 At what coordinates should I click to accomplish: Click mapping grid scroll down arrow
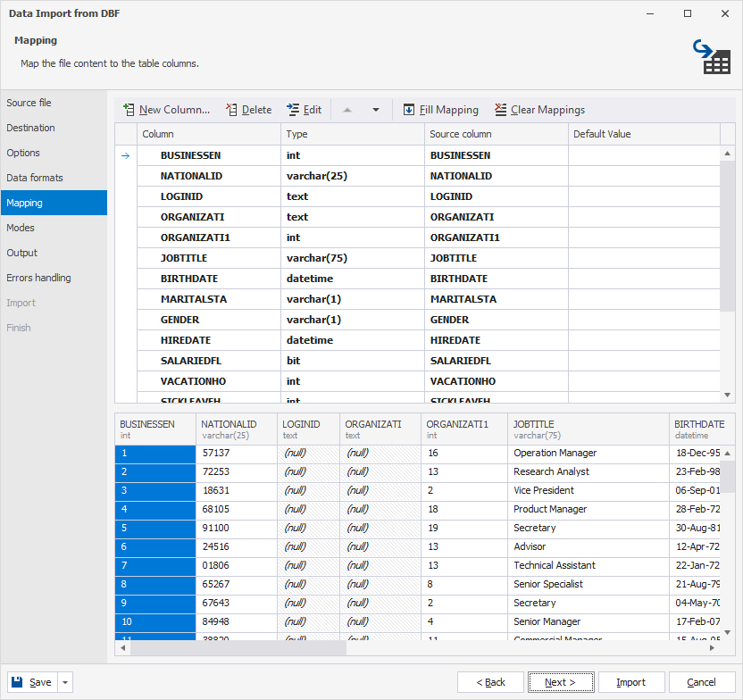click(727, 395)
